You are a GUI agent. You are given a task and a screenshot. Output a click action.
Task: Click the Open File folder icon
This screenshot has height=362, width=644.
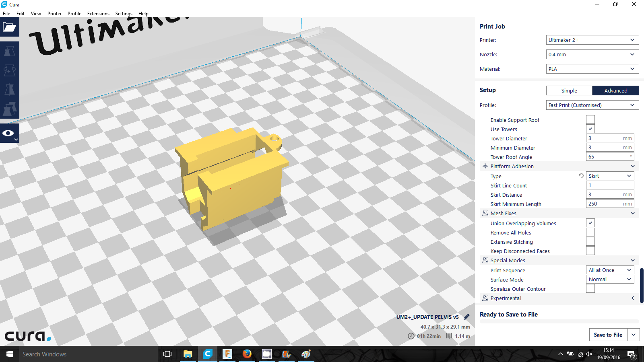click(9, 27)
